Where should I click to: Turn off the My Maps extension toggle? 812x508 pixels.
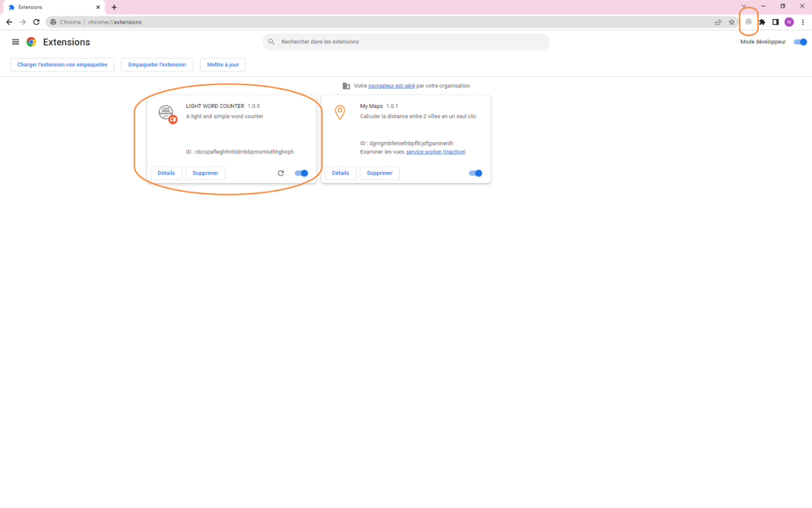(x=475, y=173)
